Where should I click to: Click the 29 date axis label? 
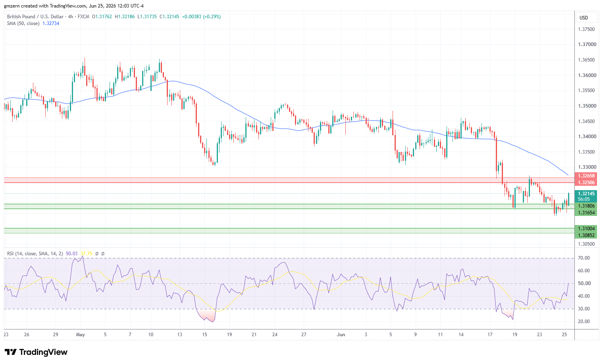click(56, 335)
